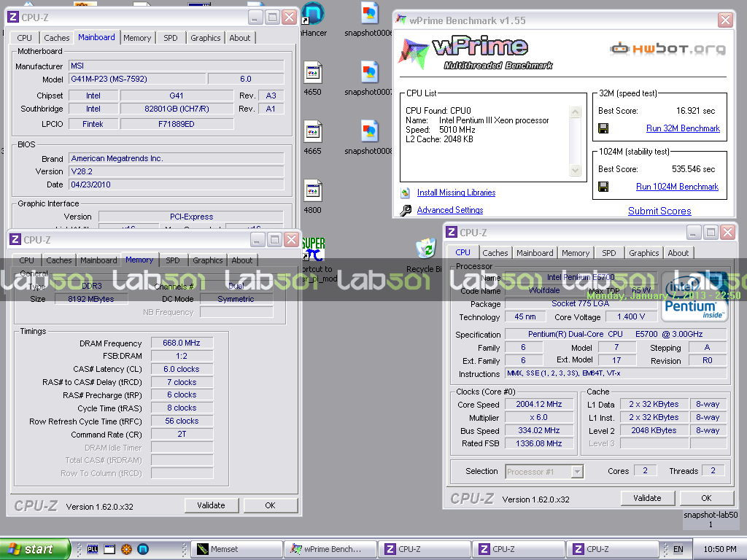This screenshot has width=747, height=560.
Task: Click the CPU List scrollbar down arrow
Action: point(576,171)
